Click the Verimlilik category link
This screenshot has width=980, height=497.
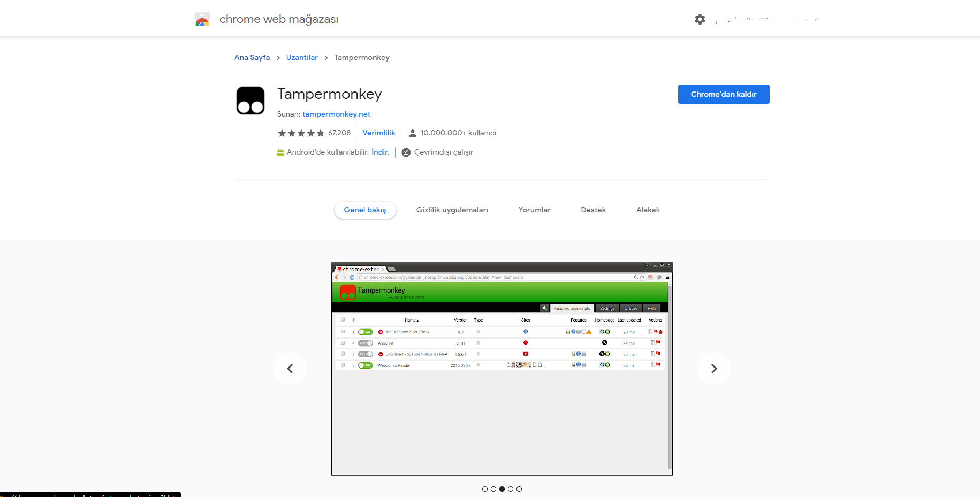(x=379, y=133)
